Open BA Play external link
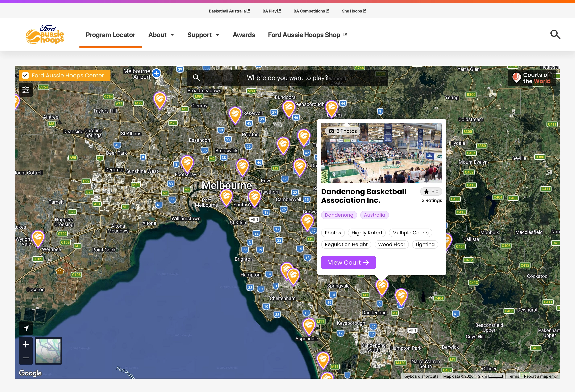The width and height of the screenshot is (575, 392). (271, 11)
